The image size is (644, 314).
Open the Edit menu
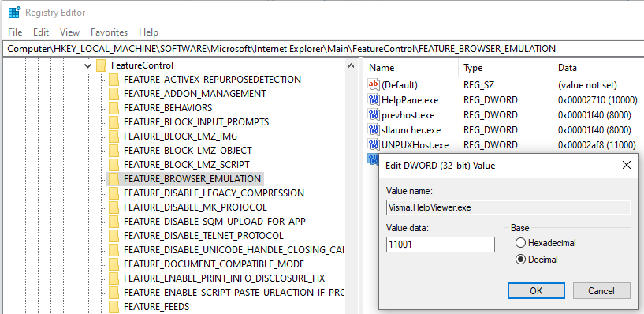pyautogui.click(x=41, y=32)
